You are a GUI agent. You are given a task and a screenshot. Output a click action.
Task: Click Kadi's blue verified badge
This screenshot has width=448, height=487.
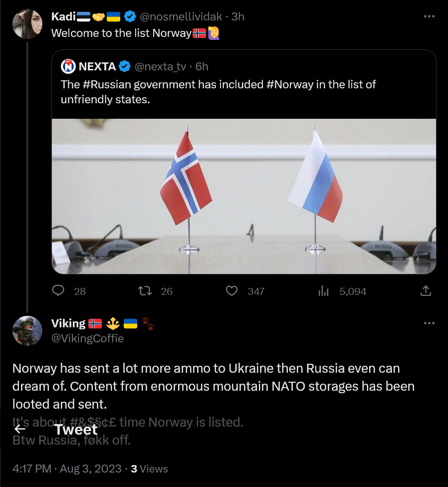click(130, 17)
